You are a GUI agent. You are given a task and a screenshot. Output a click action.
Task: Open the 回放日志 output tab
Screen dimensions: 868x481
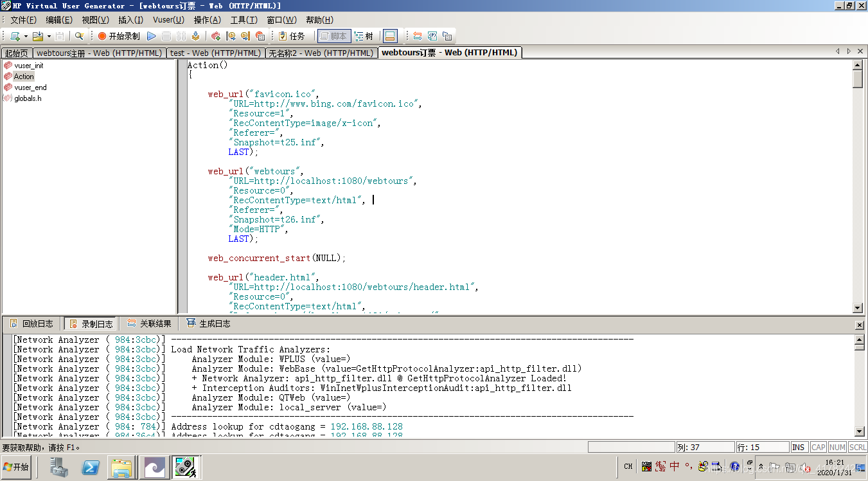tap(31, 323)
